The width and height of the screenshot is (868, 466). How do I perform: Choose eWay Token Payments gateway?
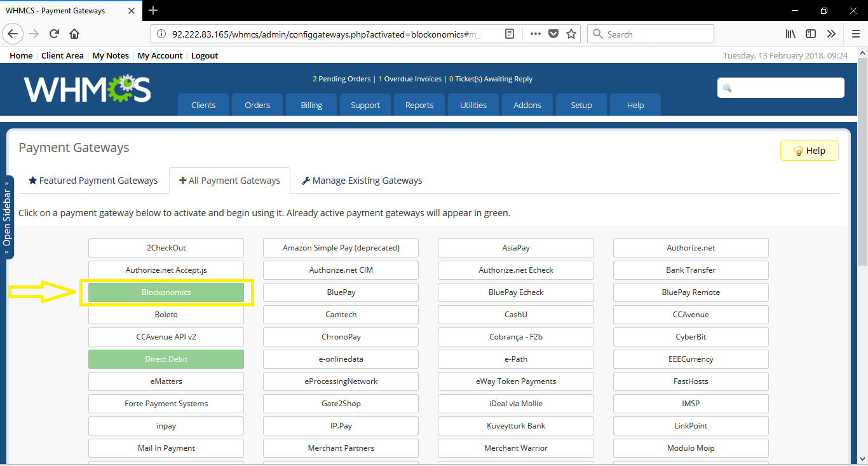tap(516, 381)
